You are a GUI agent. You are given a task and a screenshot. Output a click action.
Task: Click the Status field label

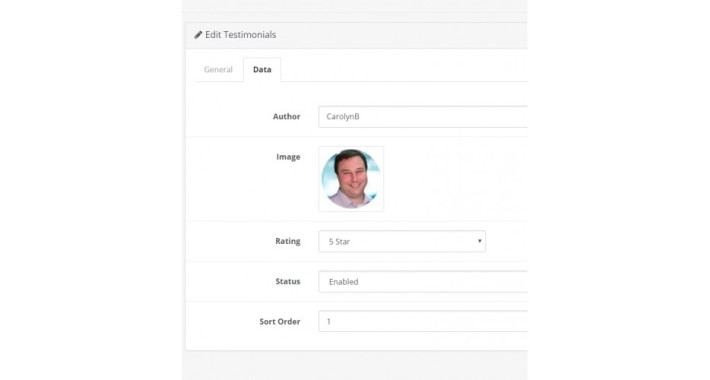288,281
